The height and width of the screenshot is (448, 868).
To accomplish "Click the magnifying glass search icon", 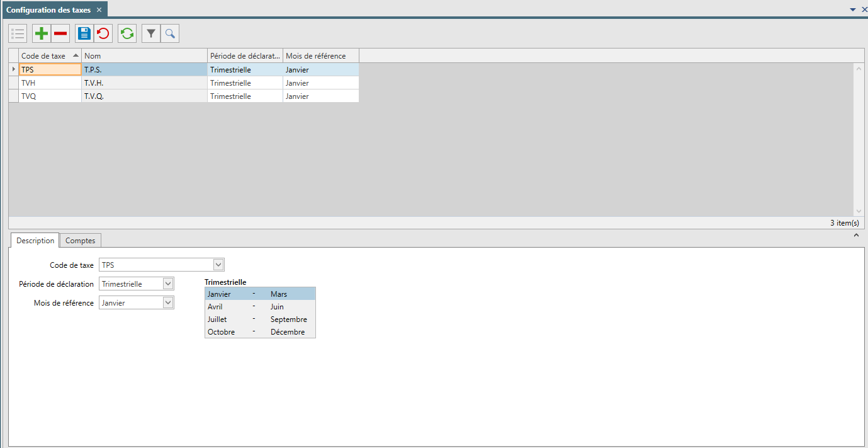I will click(170, 33).
